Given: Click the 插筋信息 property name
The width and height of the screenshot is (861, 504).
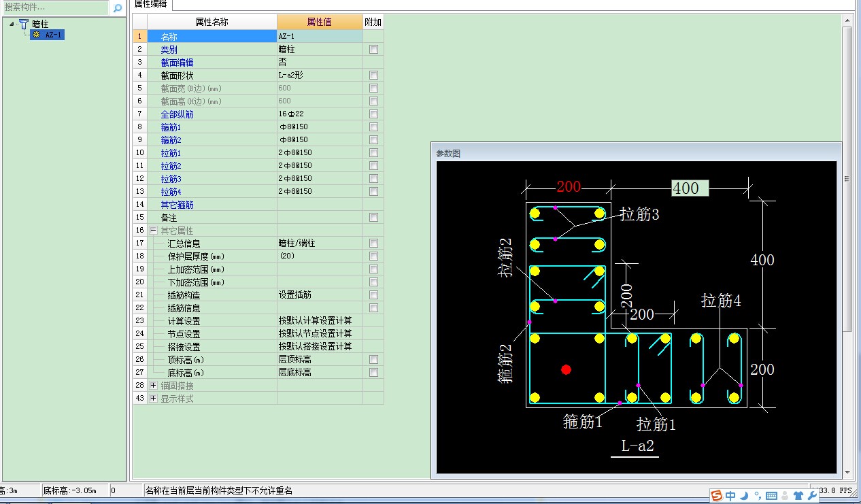Looking at the screenshot, I should tap(184, 308).
